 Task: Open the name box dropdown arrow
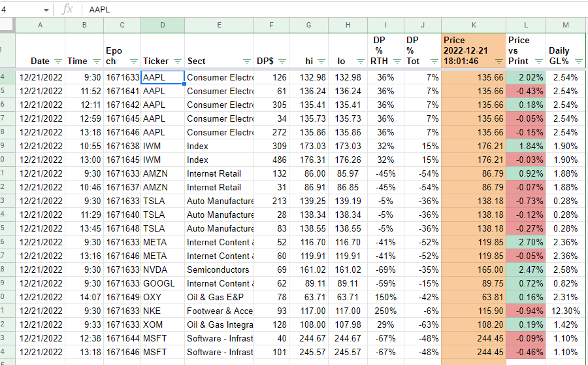[x=46, y=10]
